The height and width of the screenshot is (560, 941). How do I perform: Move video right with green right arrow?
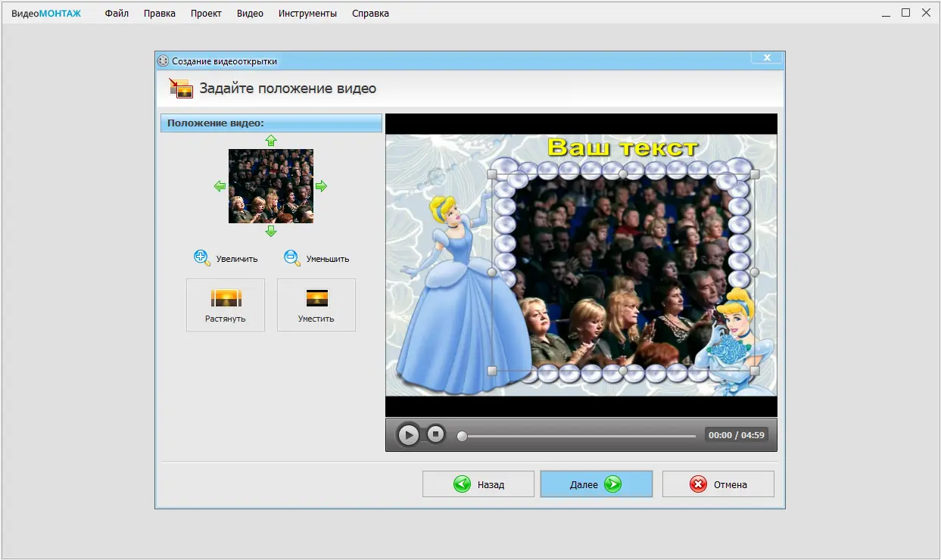pyautogui.click(x=321, y=186)
